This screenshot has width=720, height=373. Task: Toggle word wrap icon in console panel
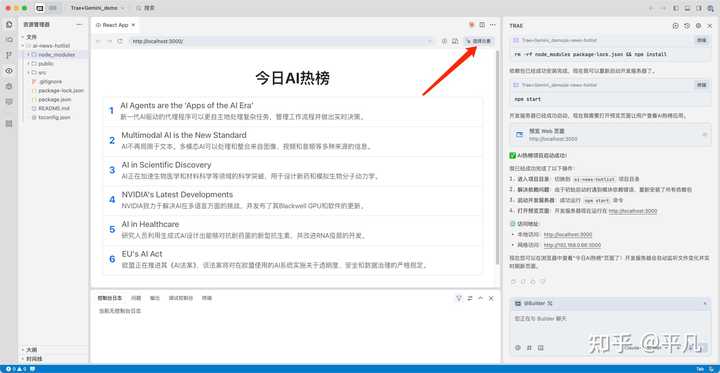[470, 298]
